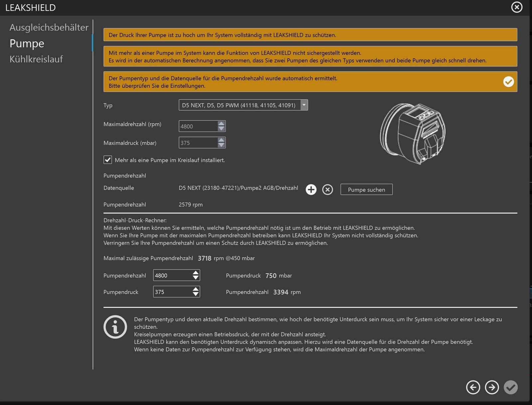Viewport: 532px width, 405px height.
Task: Open the pump Typ dropdown
Action: click(x=304, y=105)
